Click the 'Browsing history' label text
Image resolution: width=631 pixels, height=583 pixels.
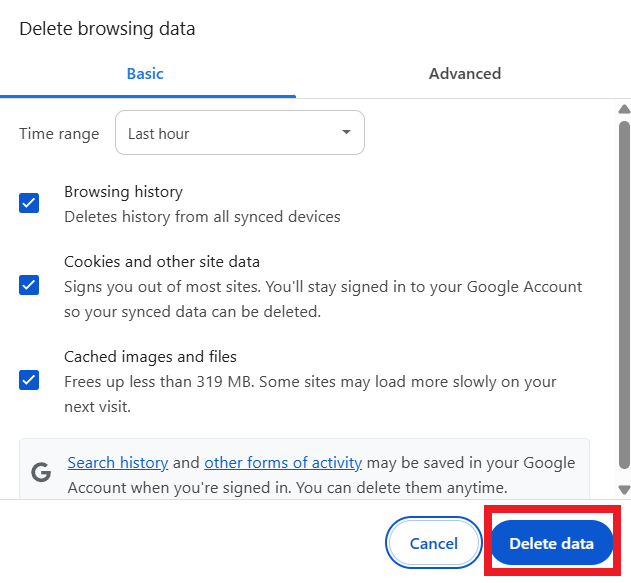pos(123,192)
